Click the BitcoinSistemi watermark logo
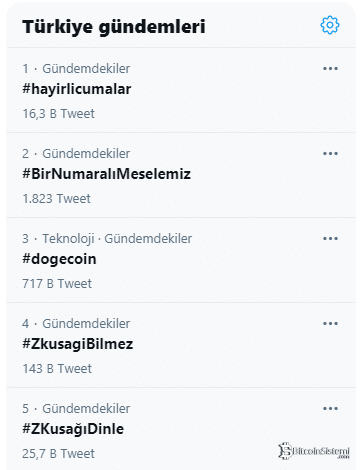 point(314,451)
